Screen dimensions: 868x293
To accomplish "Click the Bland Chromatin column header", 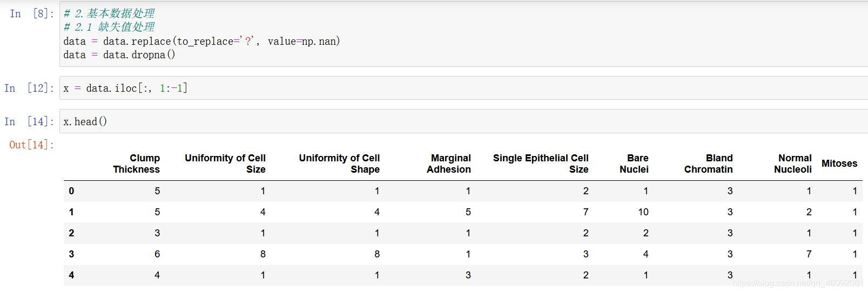I will (x=708, y=163).
